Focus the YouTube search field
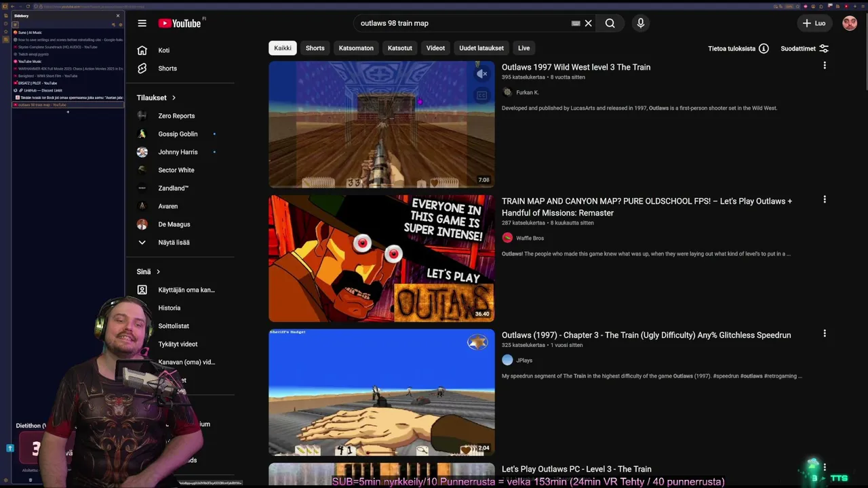This screenshot has height=488, width=868. (x=465, y=23)
